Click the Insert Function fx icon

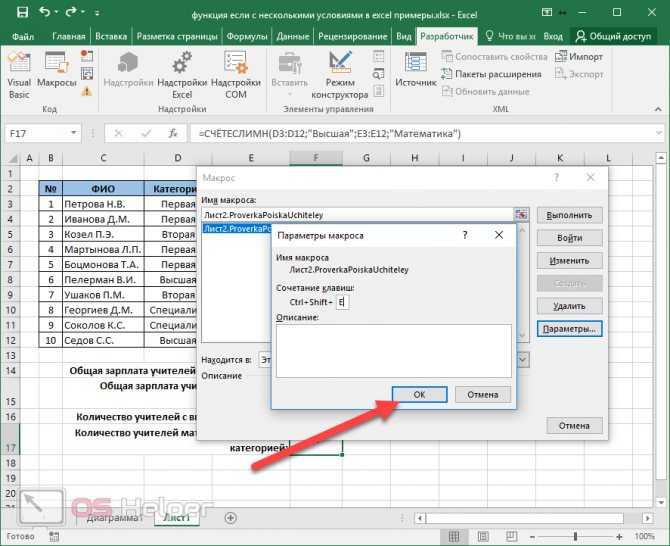(173, 133)
